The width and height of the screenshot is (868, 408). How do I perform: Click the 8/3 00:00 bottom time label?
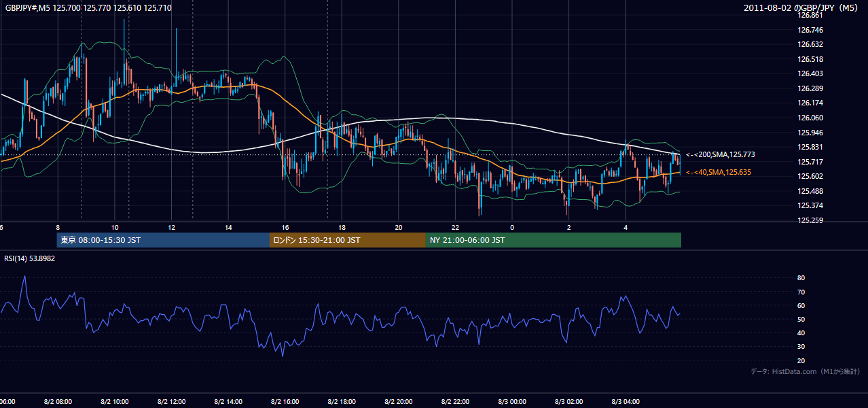tap(512, 402)
